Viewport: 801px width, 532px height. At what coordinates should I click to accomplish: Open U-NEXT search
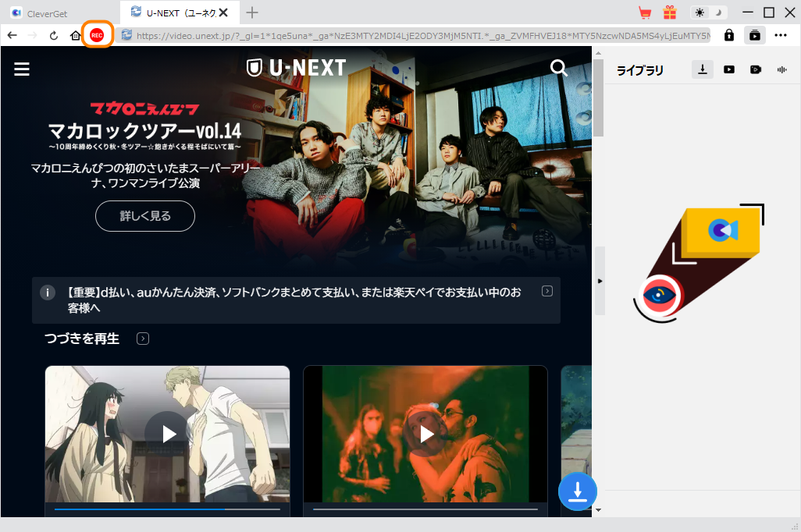pyautogui.click(x=558, y=68)
